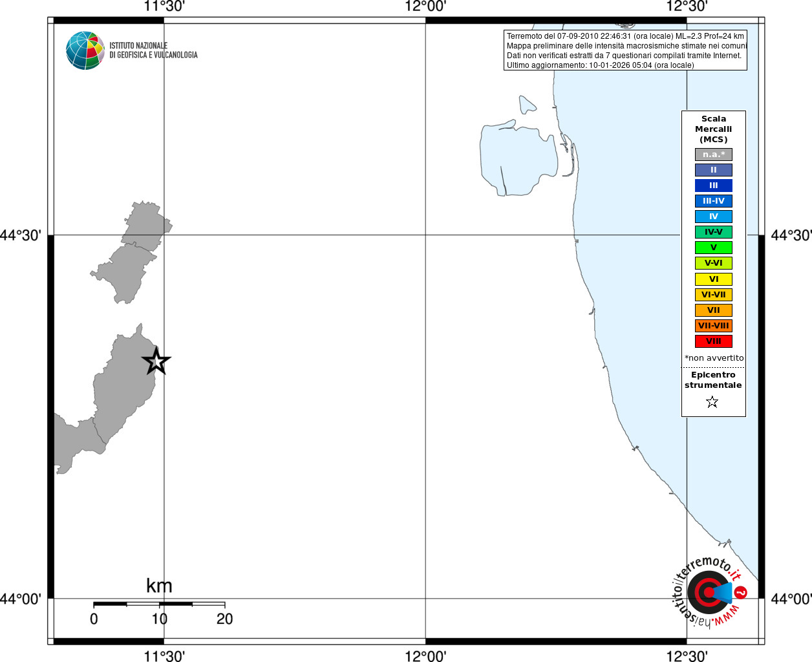Image resolution: width=812 pixels, height=662 pixels.
Task: Select the V bright green legend swatch
Action: [714, 248]
